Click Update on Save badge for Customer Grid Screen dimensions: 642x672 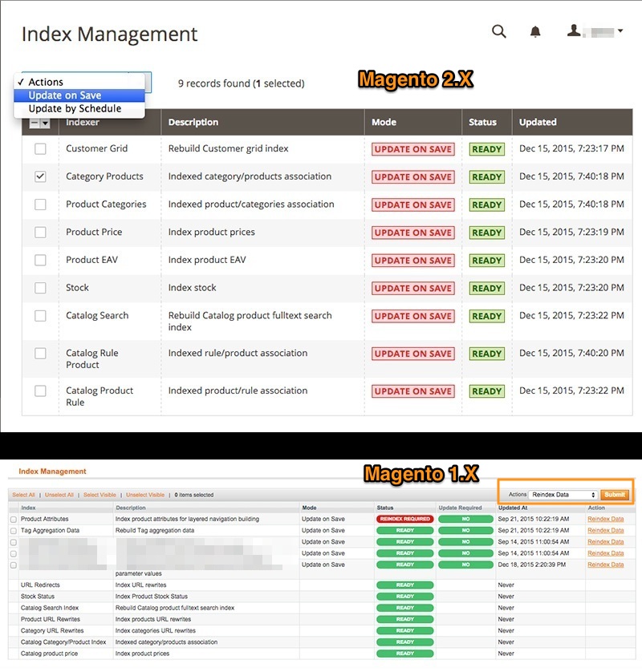413,149
